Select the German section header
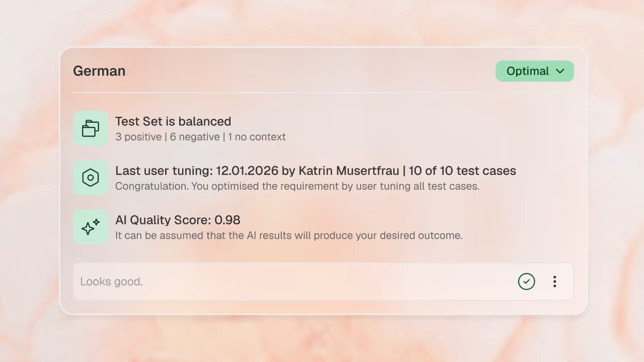The width and height of the screenshot is (644, 362). [x=99, y=71]
